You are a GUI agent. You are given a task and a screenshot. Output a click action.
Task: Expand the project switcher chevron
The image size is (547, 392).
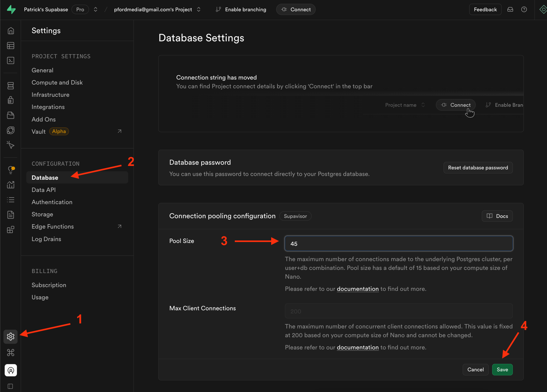pos(199,9)
